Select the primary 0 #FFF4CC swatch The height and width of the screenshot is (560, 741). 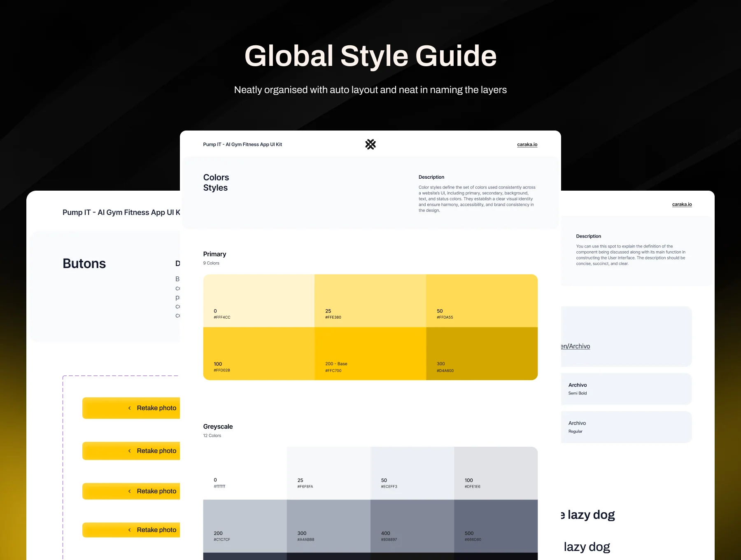pos(259,301)
